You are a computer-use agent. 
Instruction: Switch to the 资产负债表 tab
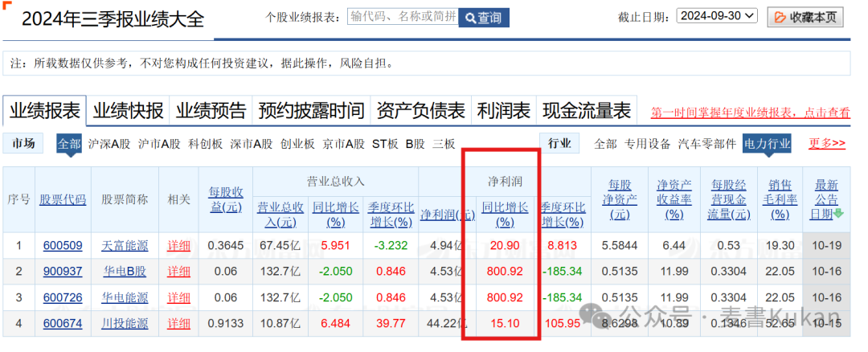(420, 111)
